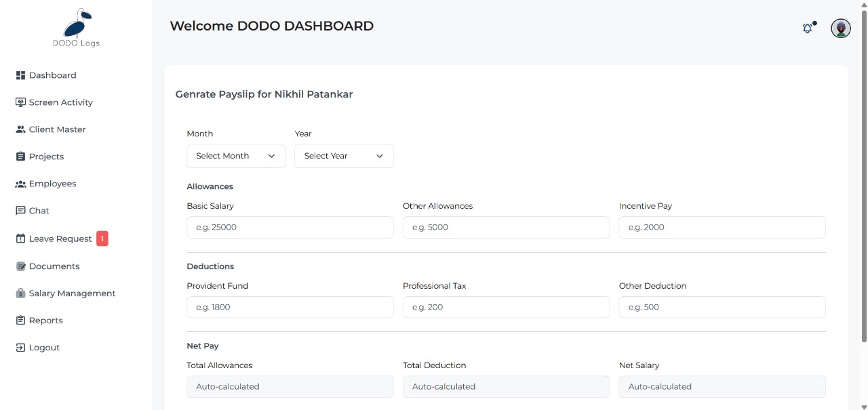Click the Logout arrow icon
This screenshot has width=868, height=410.
coord(20,348)
